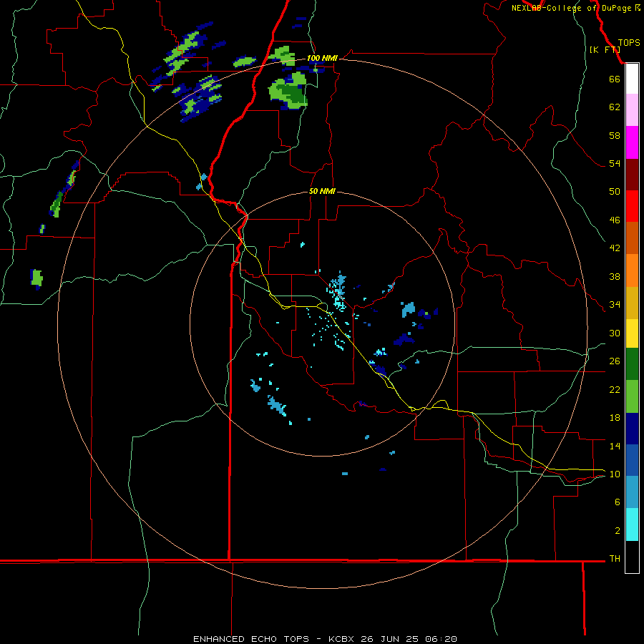The width and height of the screenshot is (644, 644).
Task: Select the 42 value on the legend scale
Action: (615, 248)
